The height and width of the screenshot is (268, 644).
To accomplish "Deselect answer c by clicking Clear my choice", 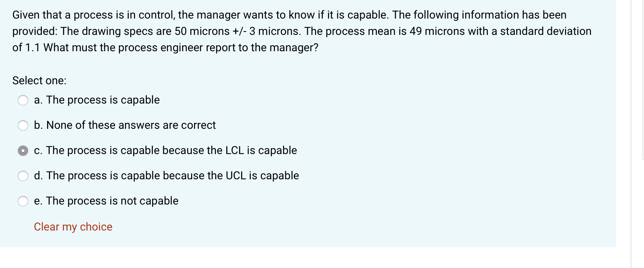I will pos(73,226).
